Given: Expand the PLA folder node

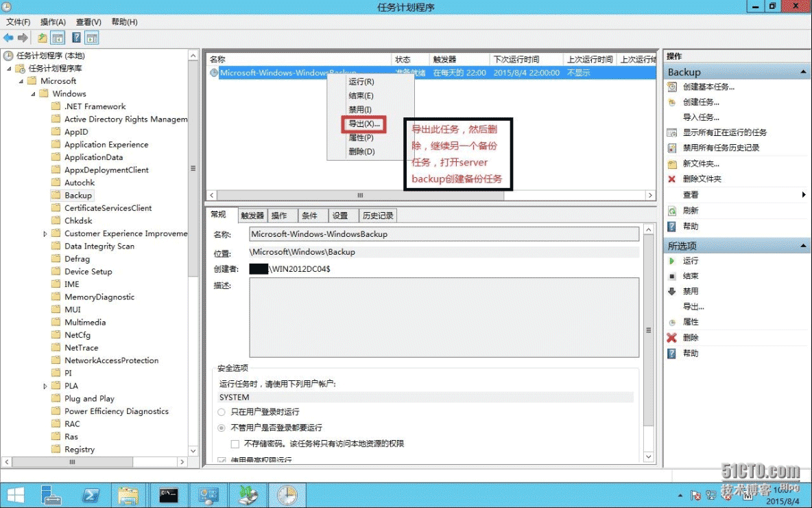Looking at the screenshot, I should pos(45,386).
